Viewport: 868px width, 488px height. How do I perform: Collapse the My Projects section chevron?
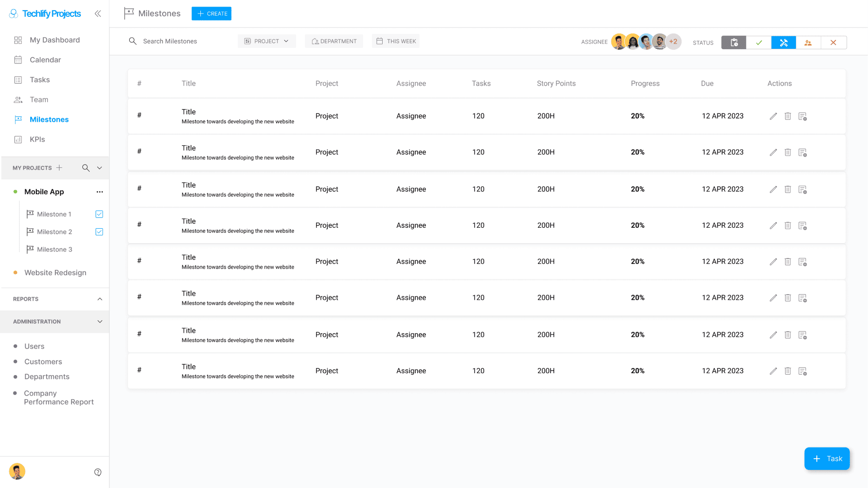(x=99, y=168)
